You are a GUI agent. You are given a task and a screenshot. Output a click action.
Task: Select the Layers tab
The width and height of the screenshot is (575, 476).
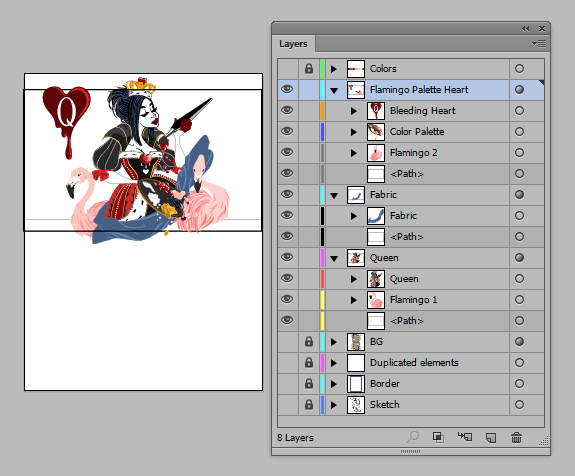[x=293, y=44]
